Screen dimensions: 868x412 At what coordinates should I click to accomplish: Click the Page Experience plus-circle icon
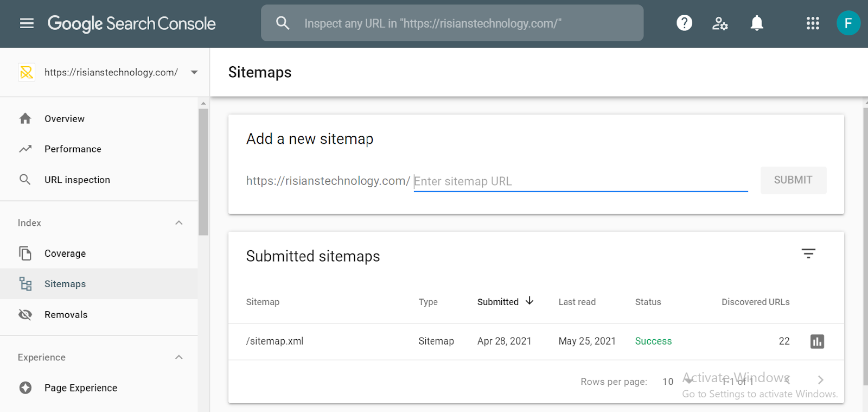pos(25,388)
